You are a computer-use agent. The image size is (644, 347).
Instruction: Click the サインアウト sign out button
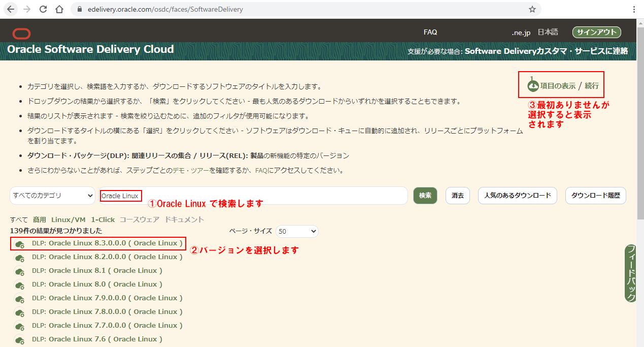tap(596, 32)
